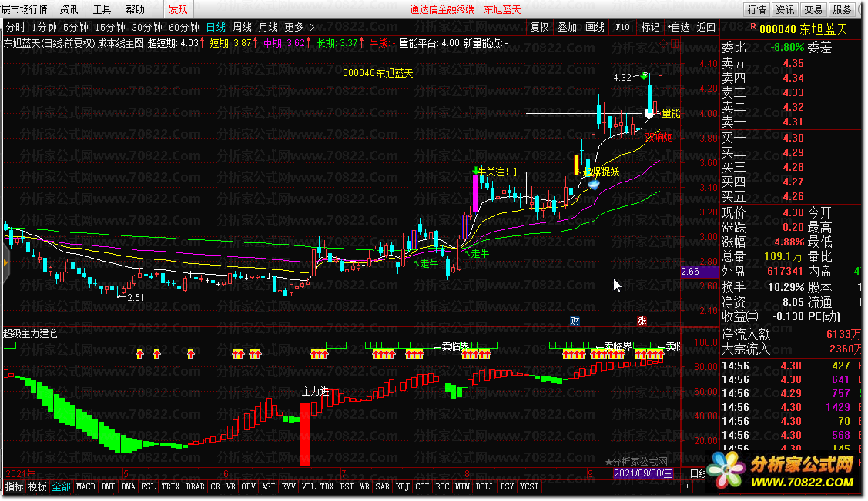The image size is (868, 501).
Task: Click the 模板 template tab
Action: click(38, 486)
